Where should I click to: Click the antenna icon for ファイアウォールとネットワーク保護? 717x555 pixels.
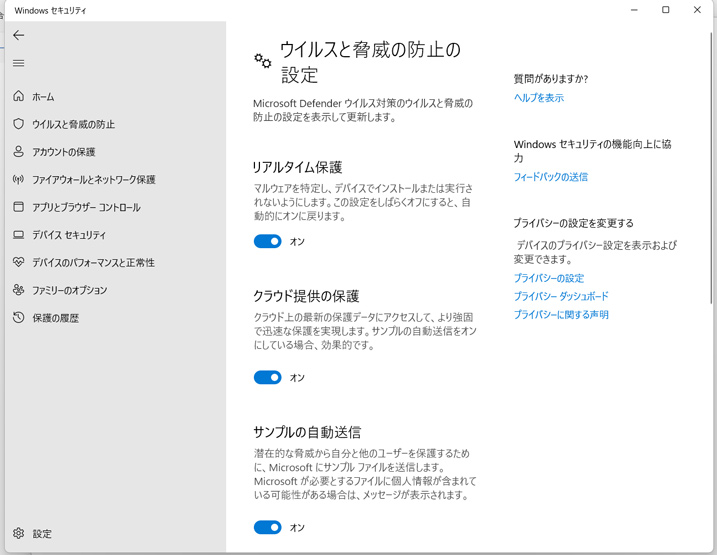click(18, 179)
